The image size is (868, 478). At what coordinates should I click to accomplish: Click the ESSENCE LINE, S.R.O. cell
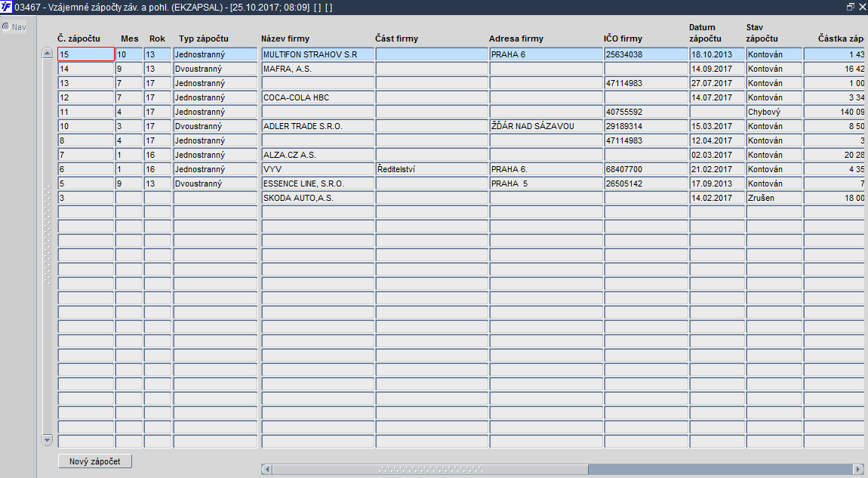point(318,184)
